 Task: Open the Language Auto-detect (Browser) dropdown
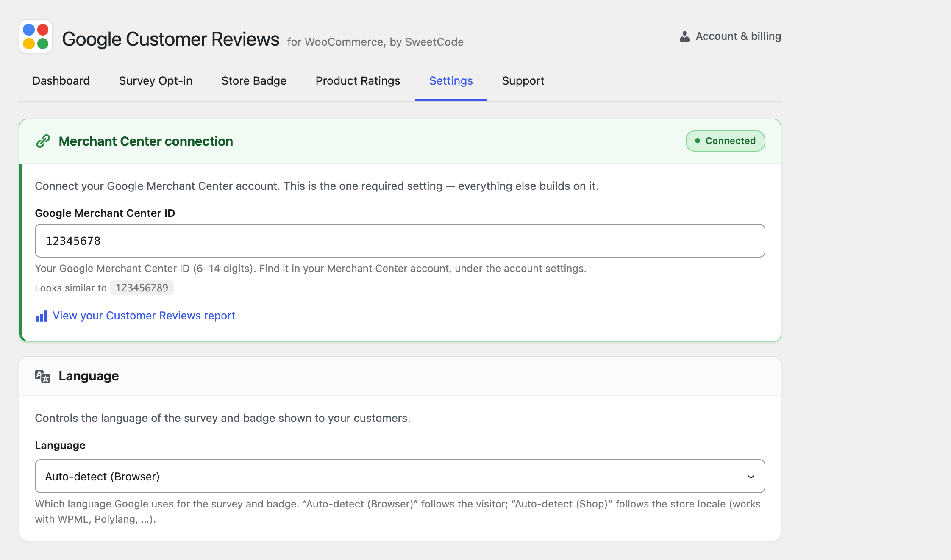[400, 476]
